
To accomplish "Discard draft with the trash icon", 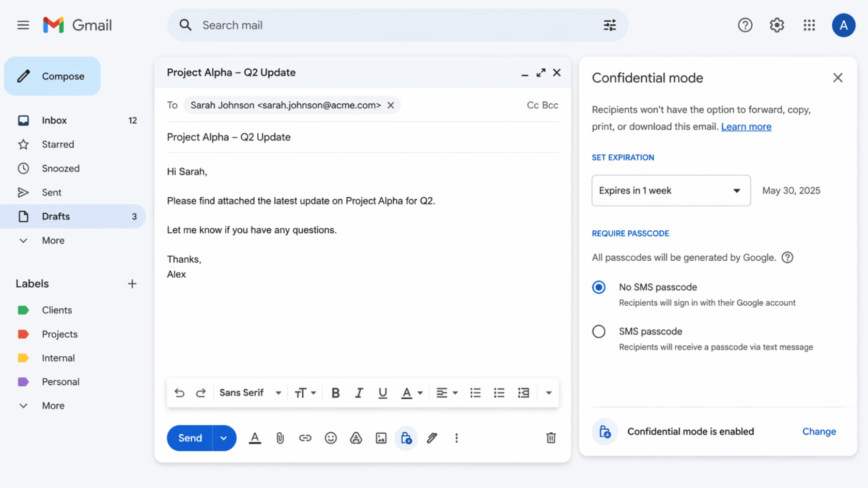I will point(551,438).
